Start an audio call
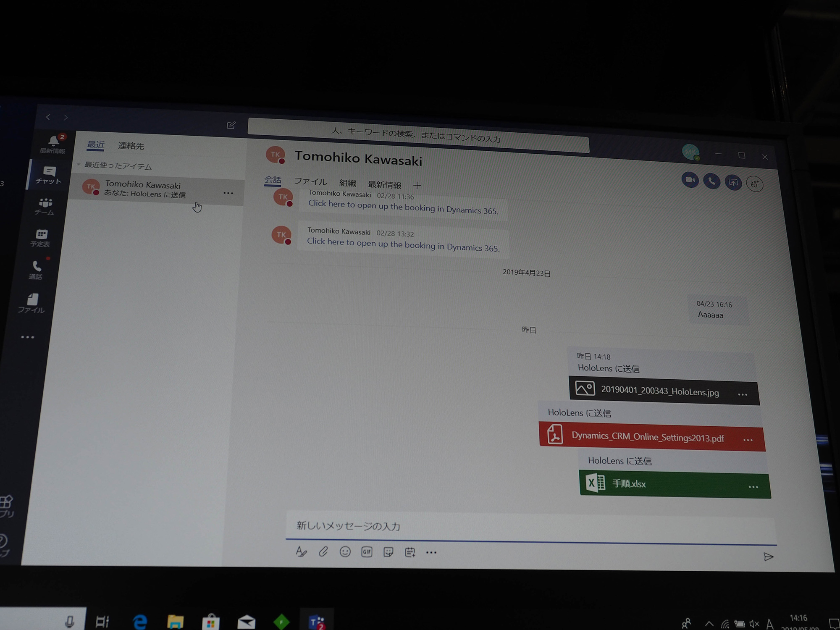Screen dimensions: 840x630 711,181
